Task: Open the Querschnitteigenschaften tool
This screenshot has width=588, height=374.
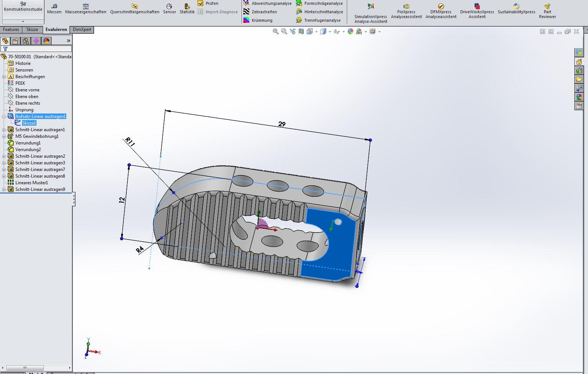Action: (134, 8)
